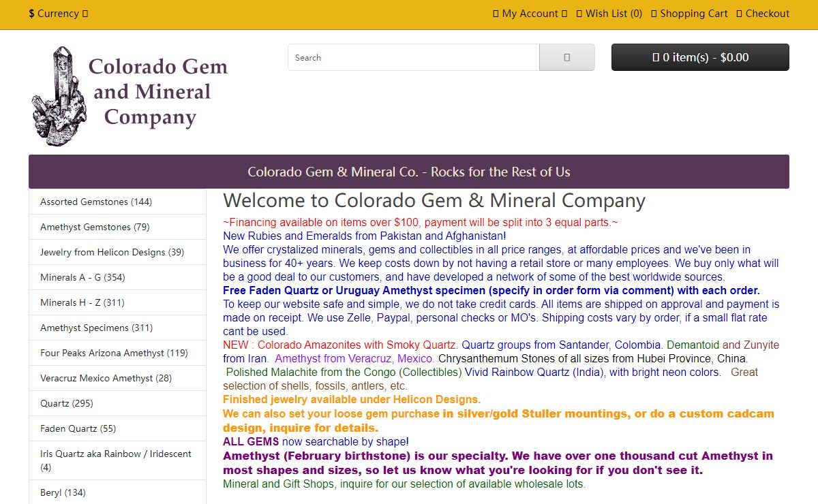
Task: Browse Veracruz Mexico Amethyst (28) category
Action: click(106, 378)
